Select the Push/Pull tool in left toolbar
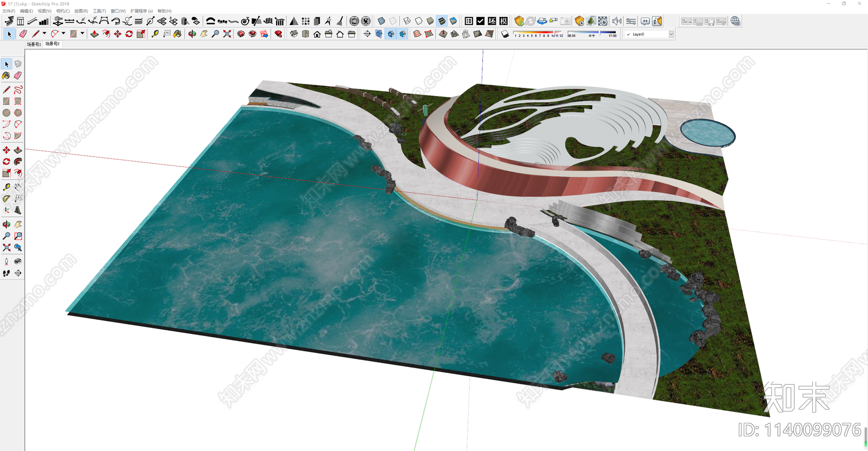Screen dimensions: 868x451 point(18,150)
